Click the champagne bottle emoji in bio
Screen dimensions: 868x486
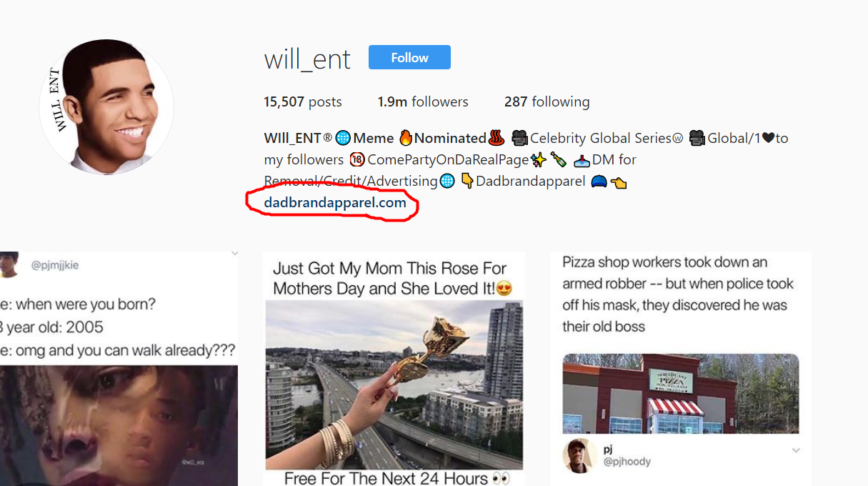[x=559, y=159]
